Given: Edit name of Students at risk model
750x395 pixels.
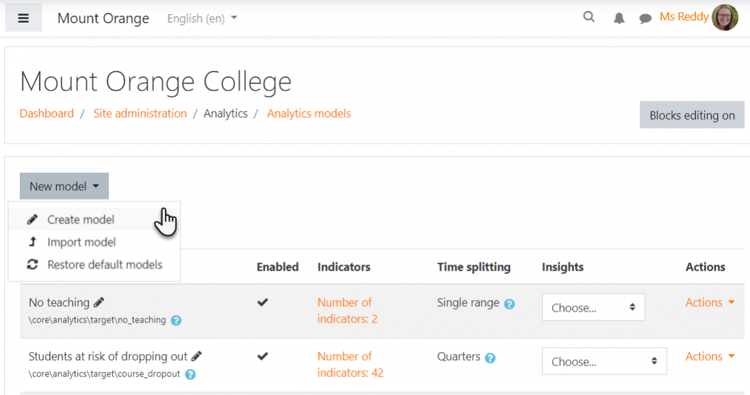Looking at the screenshot, I should click(x=197, y=356).
